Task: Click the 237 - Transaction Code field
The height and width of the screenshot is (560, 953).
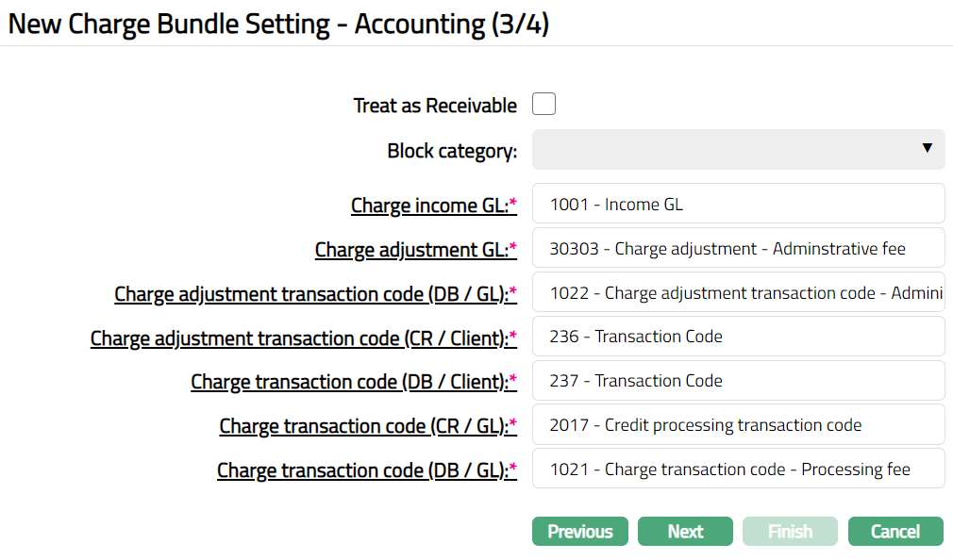Action: click(x=738, y=381)
